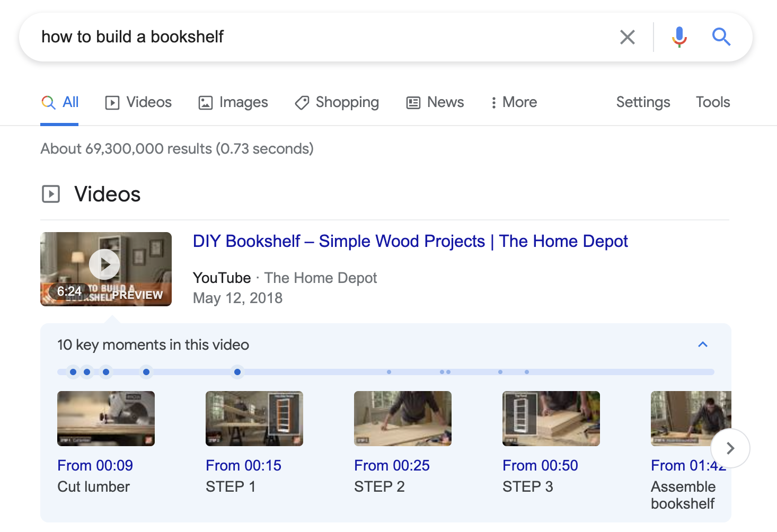Switch to the Images tab
Image resolution: width=777 pixels, height=532 pixels.
click(233, 102)
